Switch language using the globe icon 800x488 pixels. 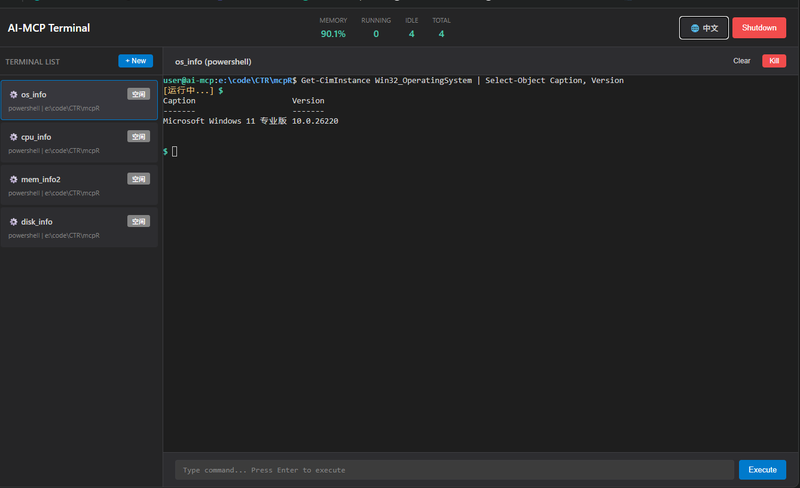click(x=696, y=28)
